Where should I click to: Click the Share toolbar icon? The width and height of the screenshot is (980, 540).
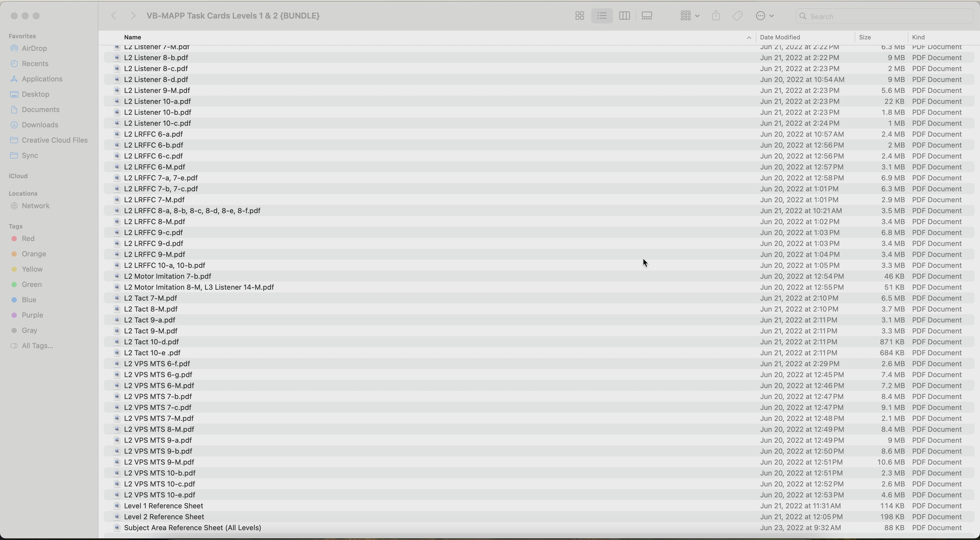[716, 16]
